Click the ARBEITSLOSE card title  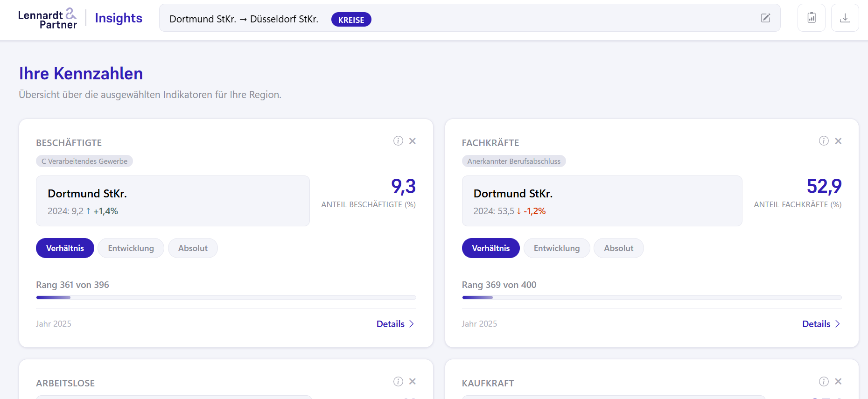point(65,383)
